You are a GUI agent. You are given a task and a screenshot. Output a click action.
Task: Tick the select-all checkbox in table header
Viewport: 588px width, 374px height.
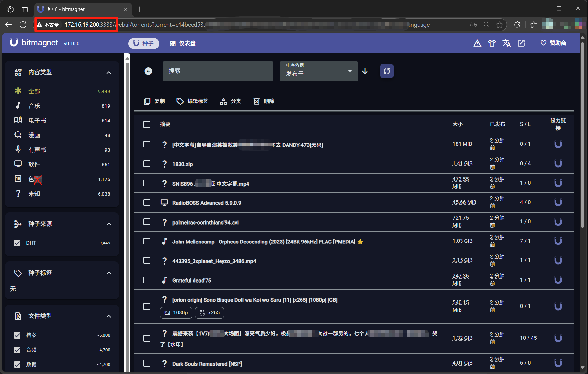[x=147, y=124]
